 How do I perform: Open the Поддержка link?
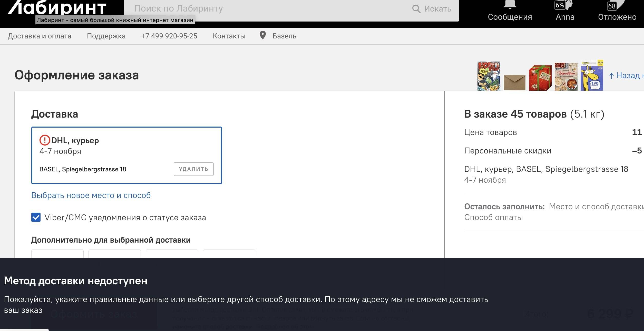click(106, 36)
